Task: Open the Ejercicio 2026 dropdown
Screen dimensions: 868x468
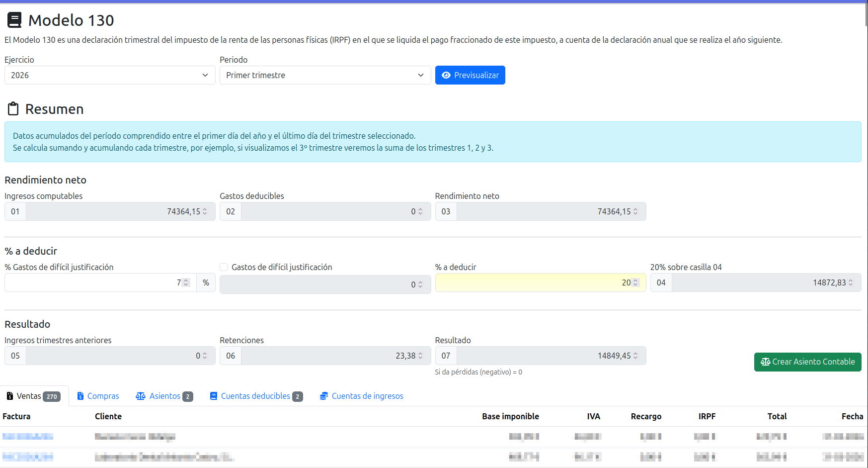Action: (110, 75)
